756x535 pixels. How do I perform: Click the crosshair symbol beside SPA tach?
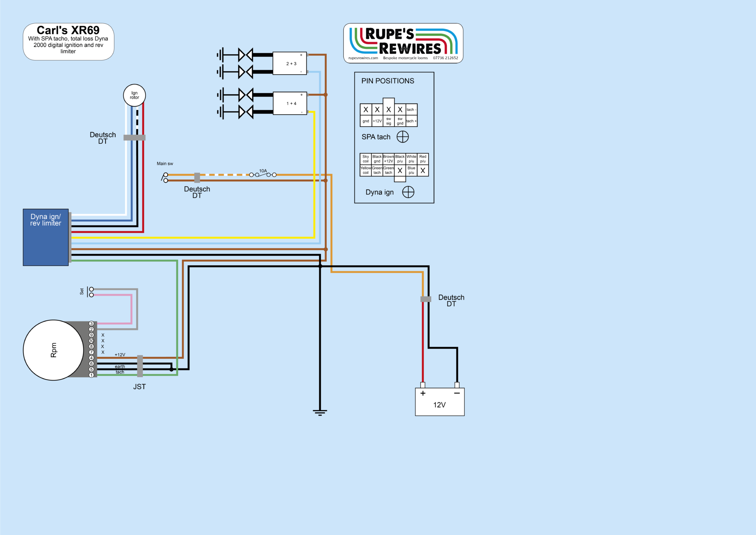pos(402,137)
